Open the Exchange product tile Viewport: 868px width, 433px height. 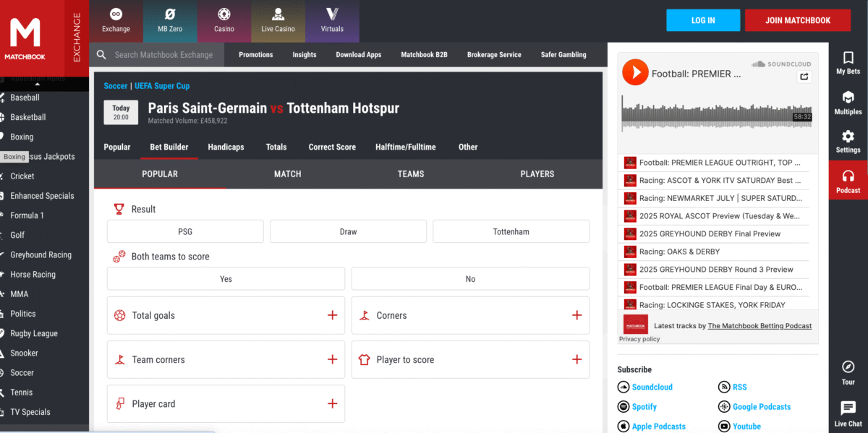click(x=116, y=21)
